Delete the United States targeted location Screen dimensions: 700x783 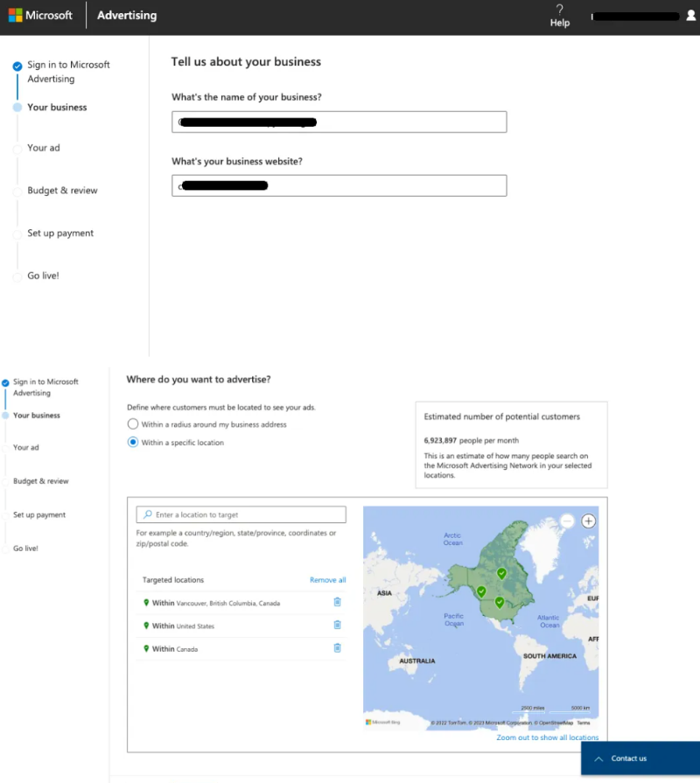pos(338,626)
